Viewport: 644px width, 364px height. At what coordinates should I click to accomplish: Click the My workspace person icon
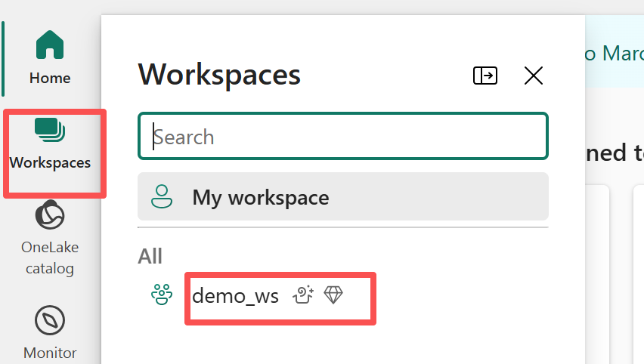(x=162, y=196)
